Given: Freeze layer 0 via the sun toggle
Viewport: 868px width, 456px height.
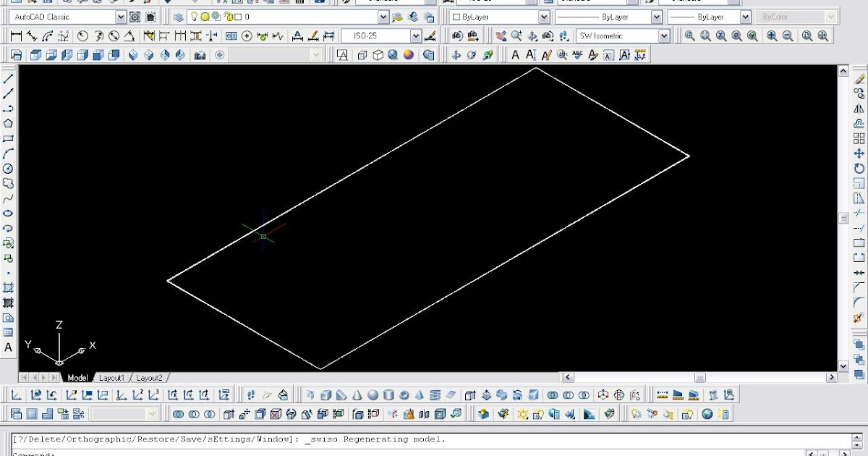Looking at the screenshot, I should tap(205, 17).
